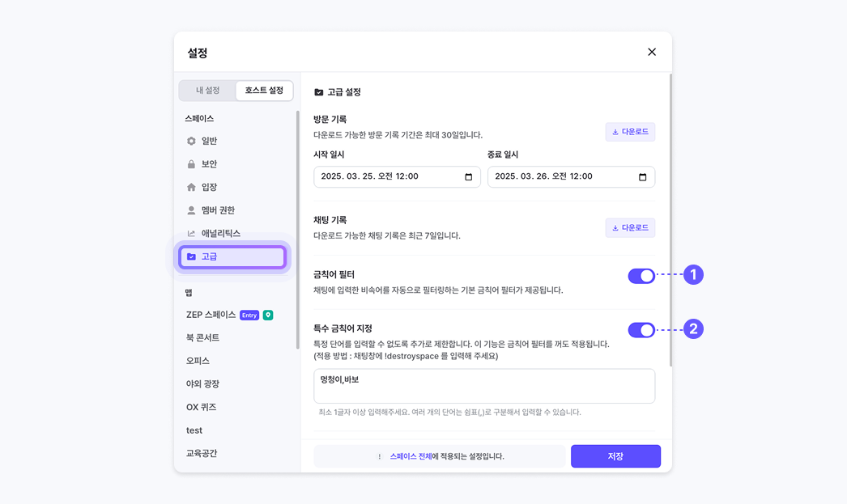Screen dimensions: 847x504
Task: Toggle the 금칙어 필터 switch
Action: [641, 276]
